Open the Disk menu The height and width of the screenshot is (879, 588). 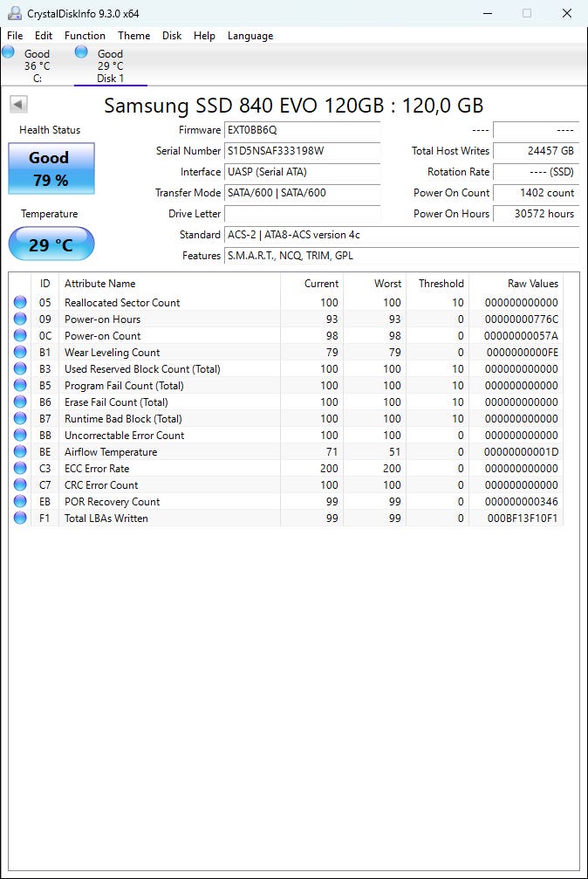tap(172, 35)
